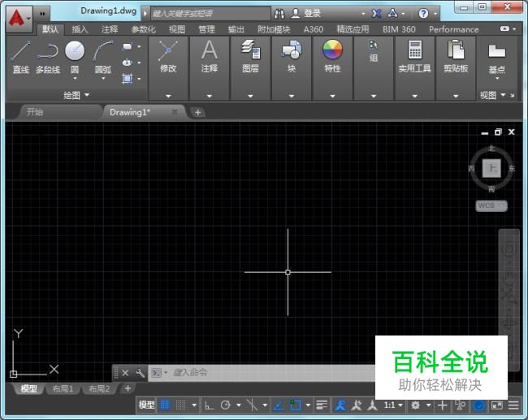The width and height of the screenshot is (528, 420).
Task: Open the AutoCAD application menu (red A)
Action: [x=19, y=19]
